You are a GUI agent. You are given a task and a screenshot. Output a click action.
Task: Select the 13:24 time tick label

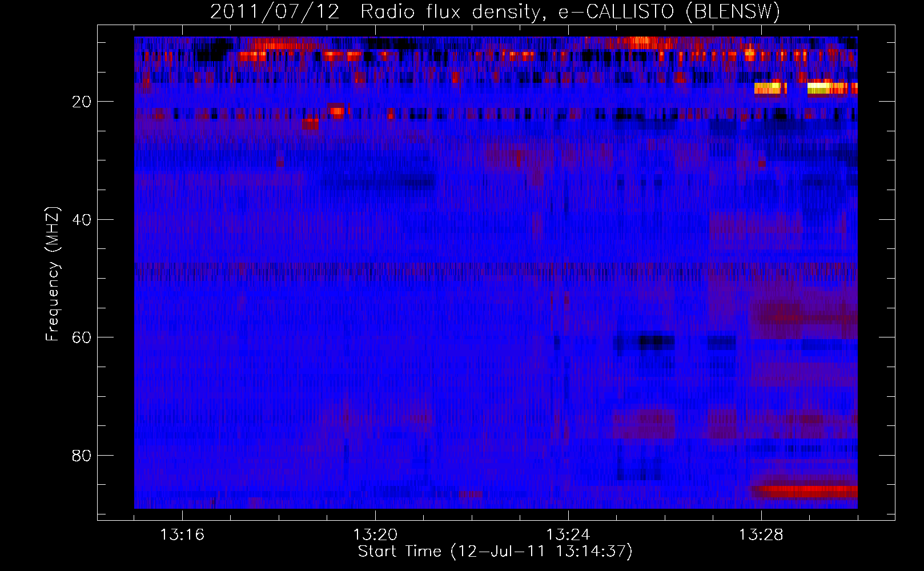[568, 534]
